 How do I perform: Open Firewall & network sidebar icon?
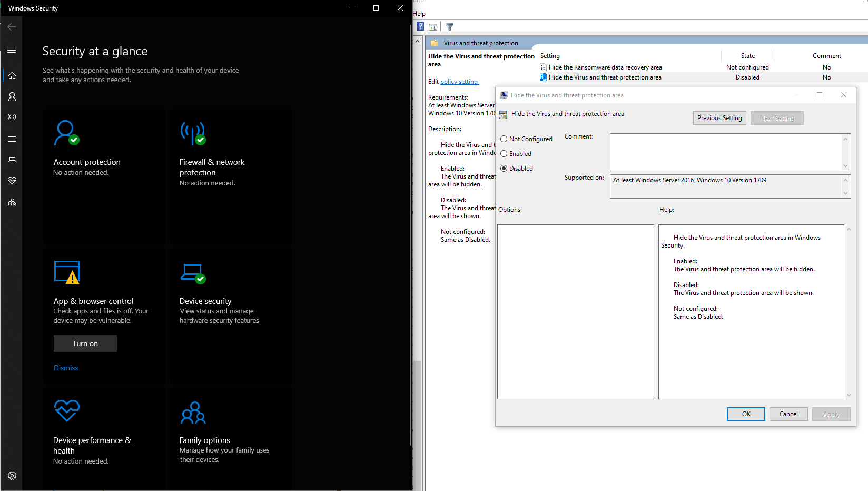pyautogui.click(x=12, y=117)
